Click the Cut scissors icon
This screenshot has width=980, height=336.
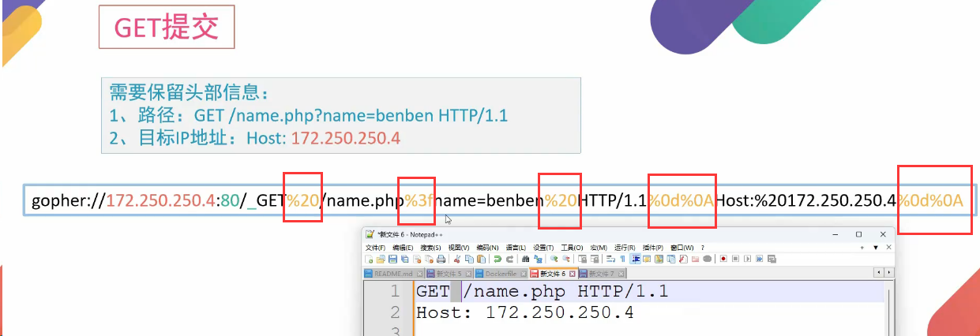point(456,259)
